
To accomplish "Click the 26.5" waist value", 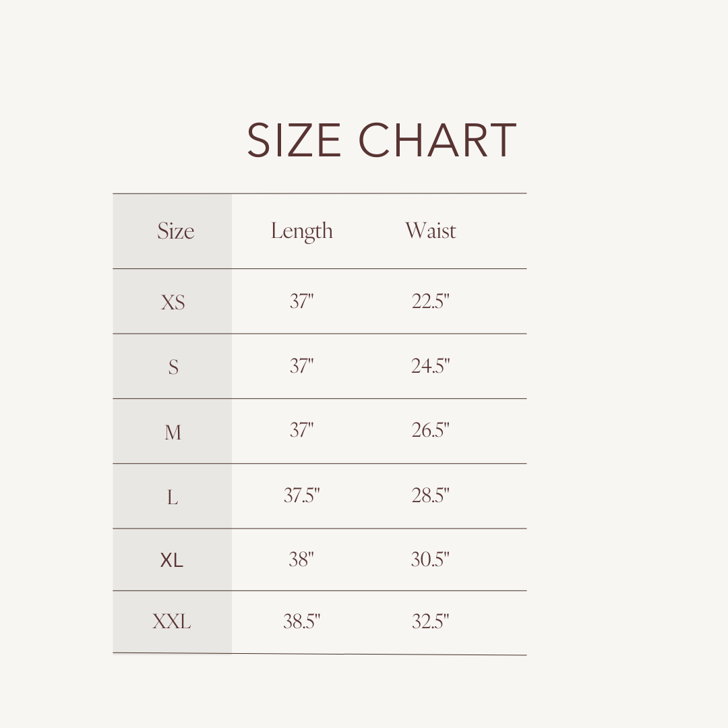I will point(431,430).
